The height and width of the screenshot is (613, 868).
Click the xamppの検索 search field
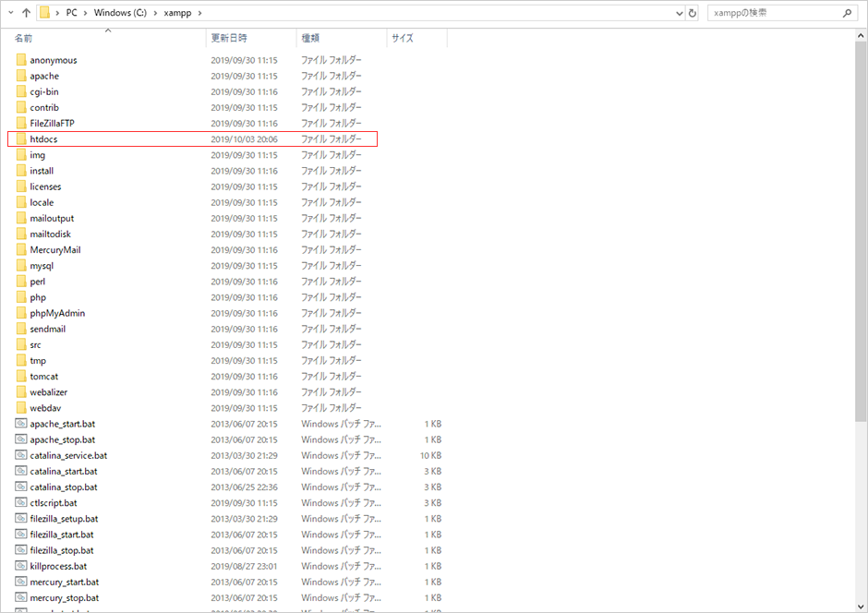pyautogui.click(x=774, y=14)
